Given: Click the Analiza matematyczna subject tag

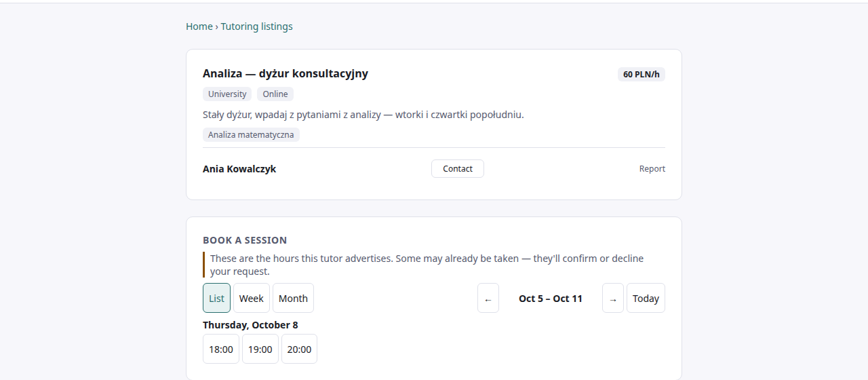Looking at the screenshot, I should coord(251,135).
